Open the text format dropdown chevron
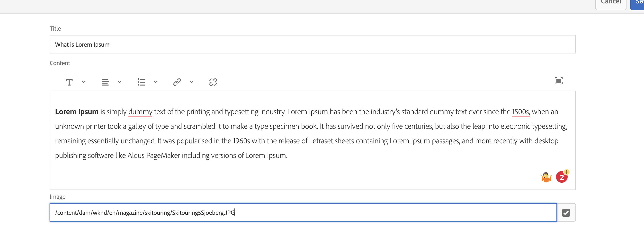 pyautogui.click(x=84, y=82)
